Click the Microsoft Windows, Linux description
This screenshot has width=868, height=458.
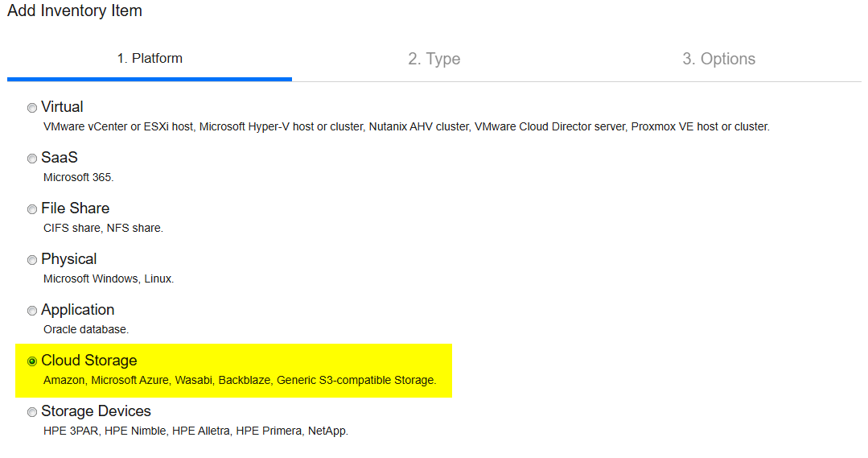tap(109, 279)
